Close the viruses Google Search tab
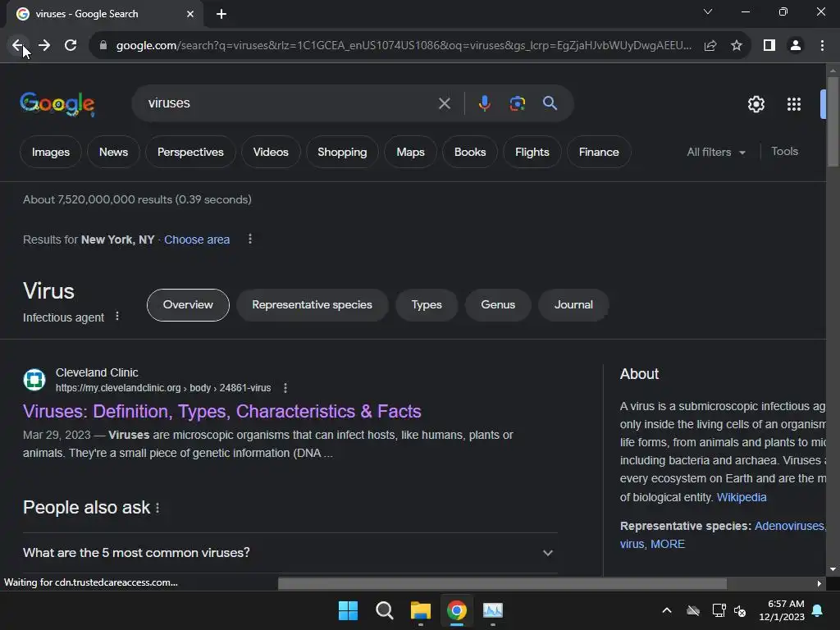The height and width of the screenshot is (630, 840). pyautogui.click(x=190, y=14)
